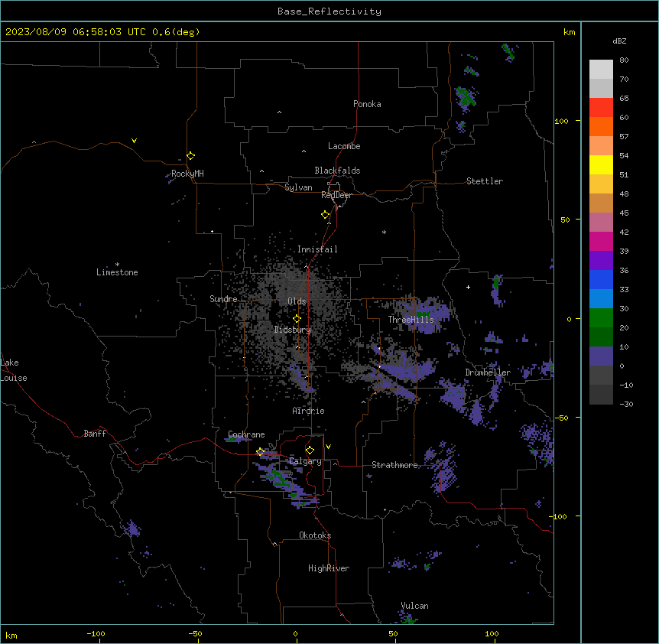
Task: Click the Blackfalds map label
Action: [337, 171]
